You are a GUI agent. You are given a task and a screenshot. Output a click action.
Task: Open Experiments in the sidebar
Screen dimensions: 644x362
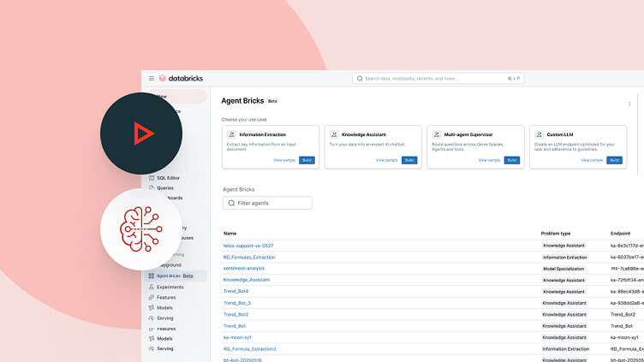coord(170,287)
